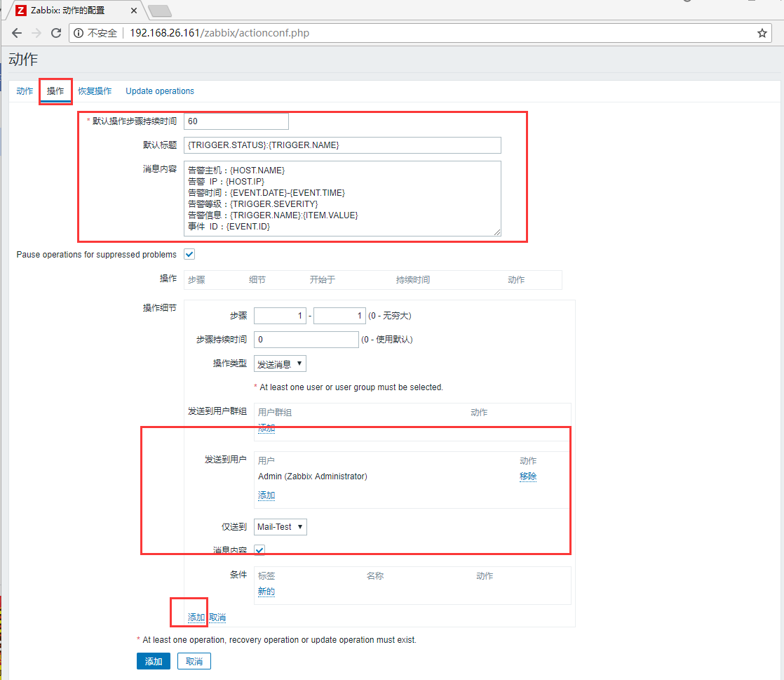Image resolution: width=784 pixels, height=680 pixels.
Task: Click 添加 under 发送到用户 to add user
Action: [266, 495]
